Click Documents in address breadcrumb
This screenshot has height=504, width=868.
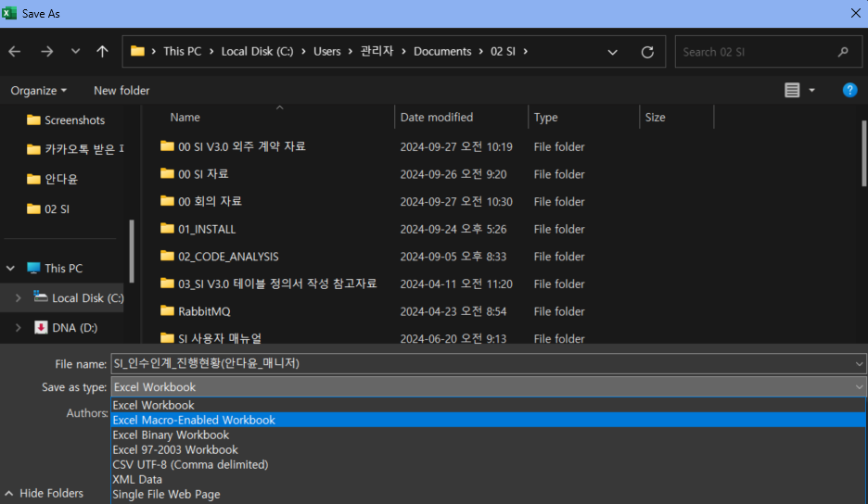coord(442,52)
